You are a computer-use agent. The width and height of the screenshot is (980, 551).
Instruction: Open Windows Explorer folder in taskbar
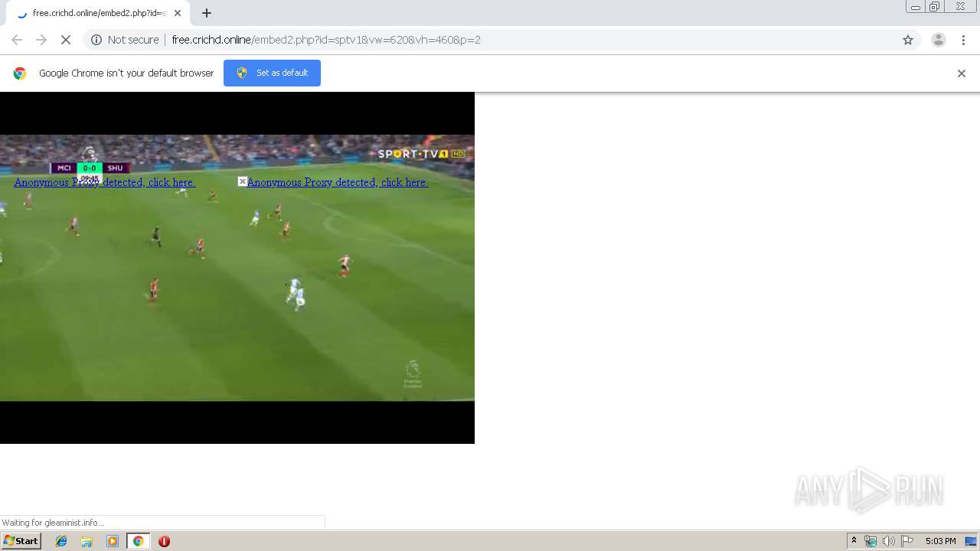pos(87,541)
